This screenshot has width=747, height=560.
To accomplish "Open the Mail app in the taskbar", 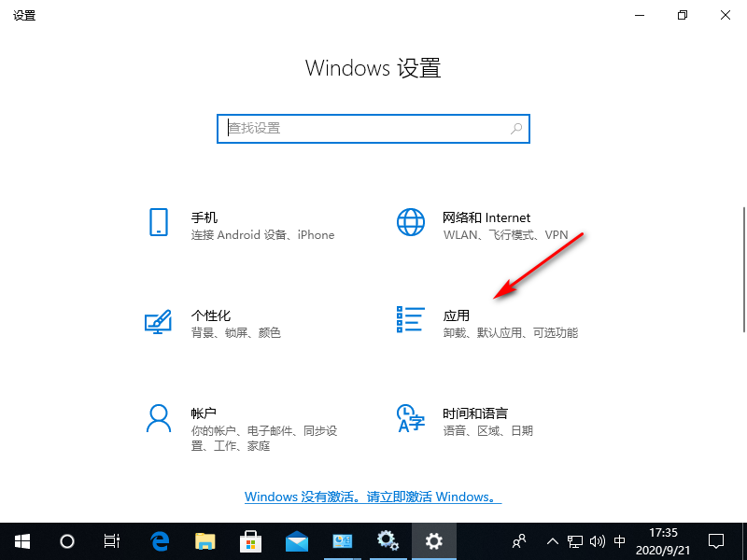I will 297,541.
